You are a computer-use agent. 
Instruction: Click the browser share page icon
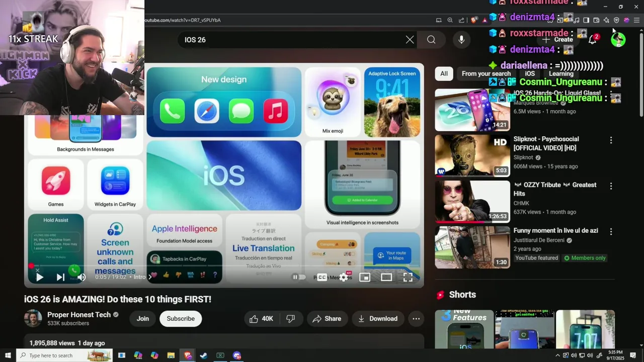pyautogui.click(x=461, y=20)
